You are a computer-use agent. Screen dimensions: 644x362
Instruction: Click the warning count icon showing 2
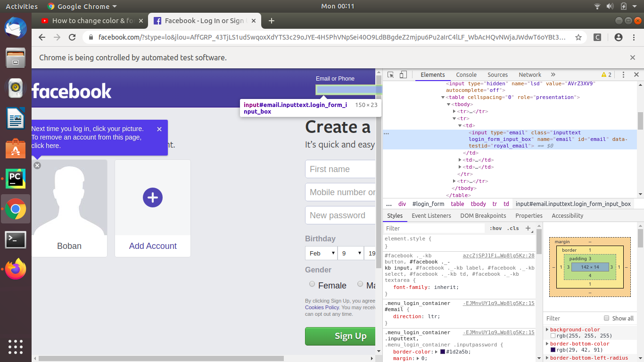point(606,75)
